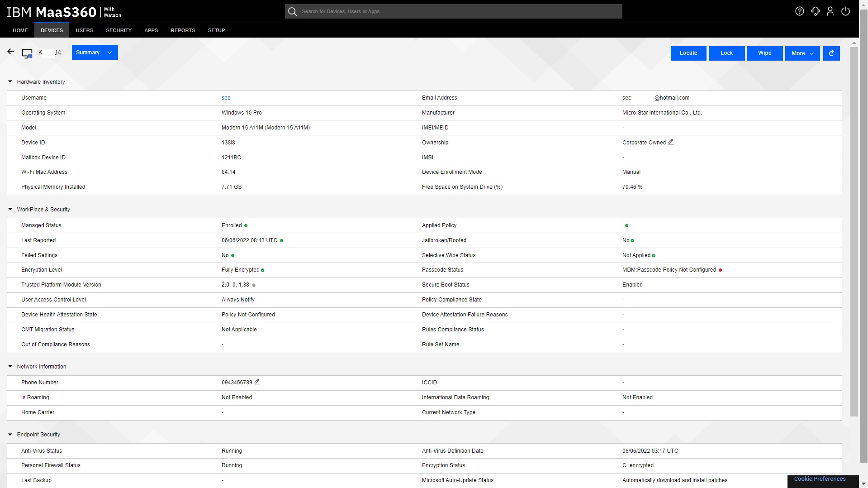
Task: Select the Secure Boot 'Enabled' value
Action: pyautogui.click(x=632, y=285)
